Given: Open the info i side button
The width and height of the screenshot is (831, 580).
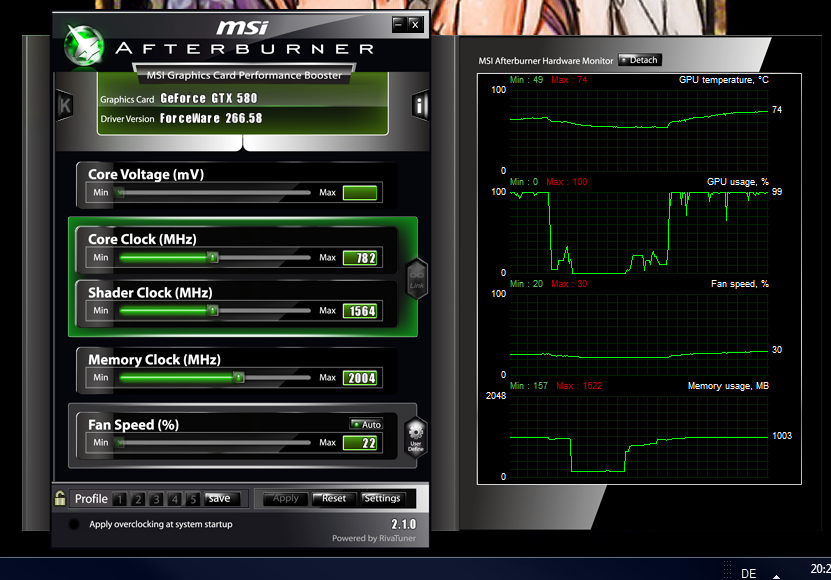Looking at the screenshot, I should tap(420, 106).
